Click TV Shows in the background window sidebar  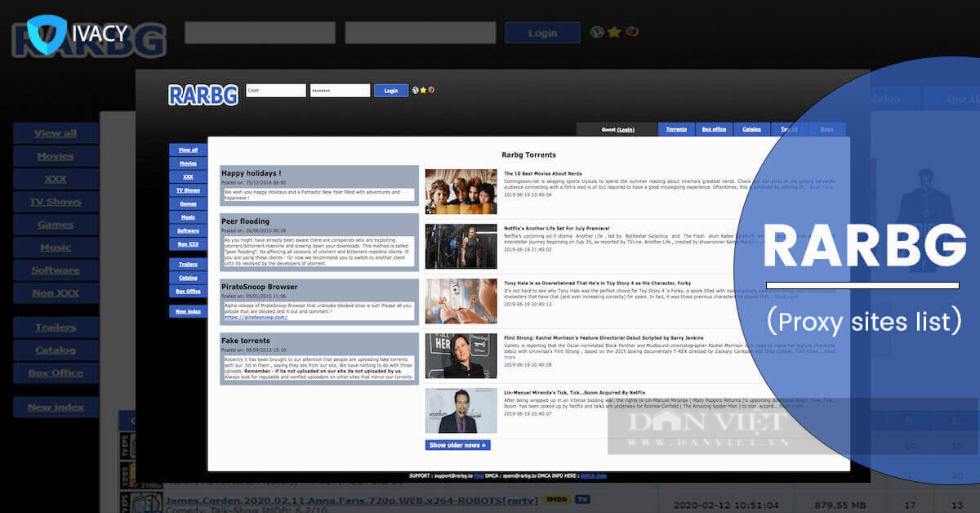tap(56, 202)
